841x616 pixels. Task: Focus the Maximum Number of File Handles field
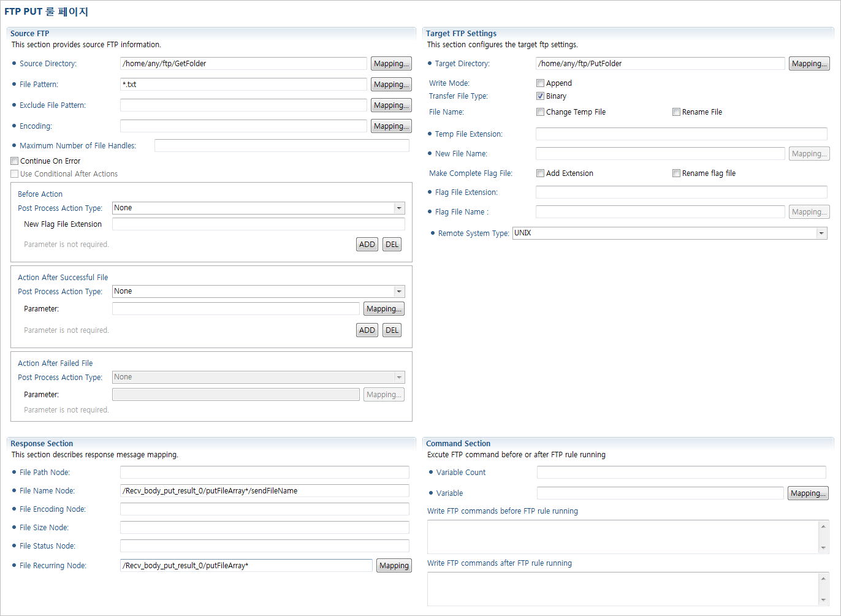281,146
